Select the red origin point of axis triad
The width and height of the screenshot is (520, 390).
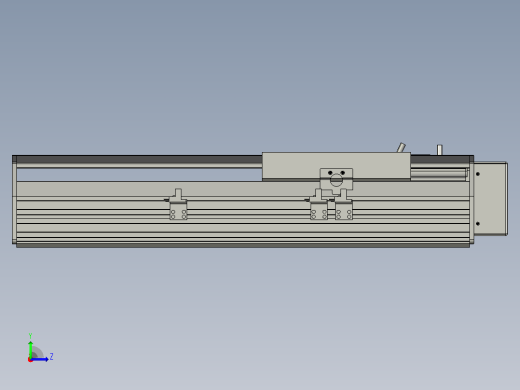[x=30, y=360]
